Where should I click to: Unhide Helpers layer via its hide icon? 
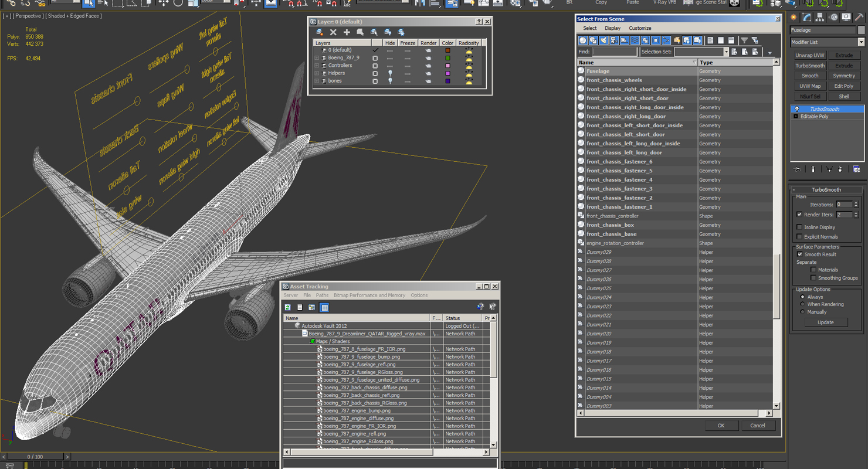390,73
